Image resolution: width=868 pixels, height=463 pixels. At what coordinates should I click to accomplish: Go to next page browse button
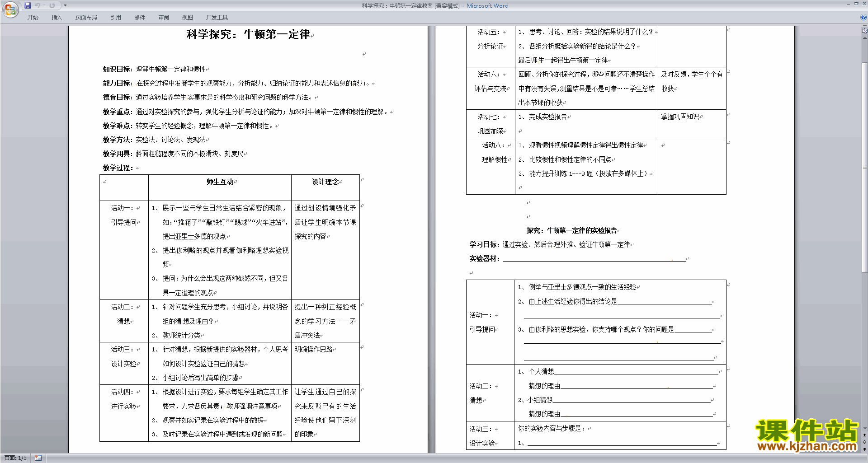click(865, 449)
